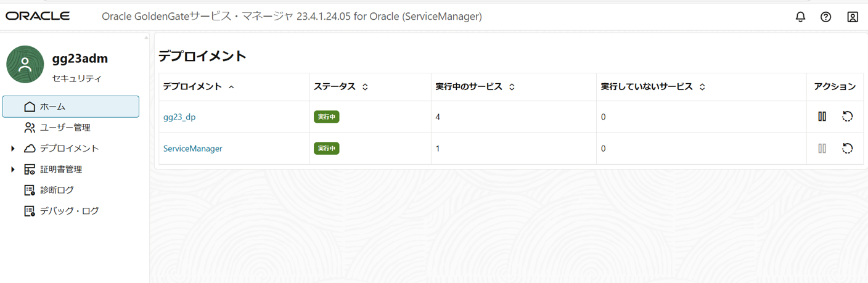Screen dimensions: 868x283
Task: Click the Oracle GoldenGate service manager title
Action: pyautogui.click(x=292, y=17)
